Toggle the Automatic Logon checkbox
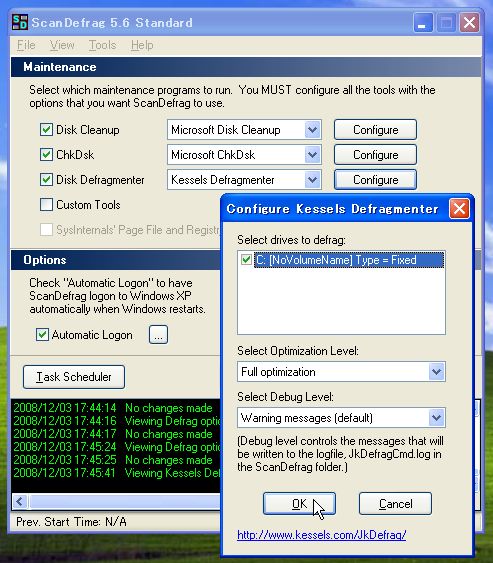 click(42, 335)
